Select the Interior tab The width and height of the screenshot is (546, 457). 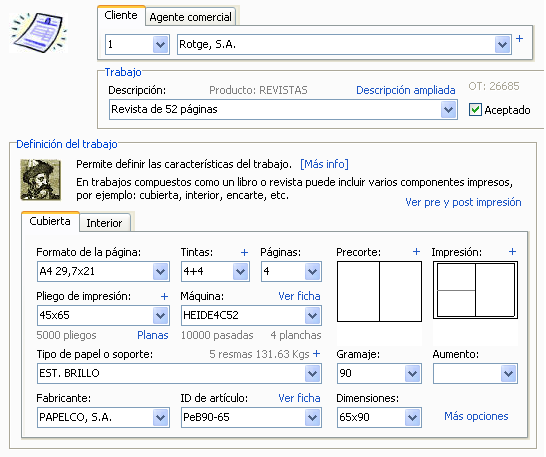pos(104,223)
